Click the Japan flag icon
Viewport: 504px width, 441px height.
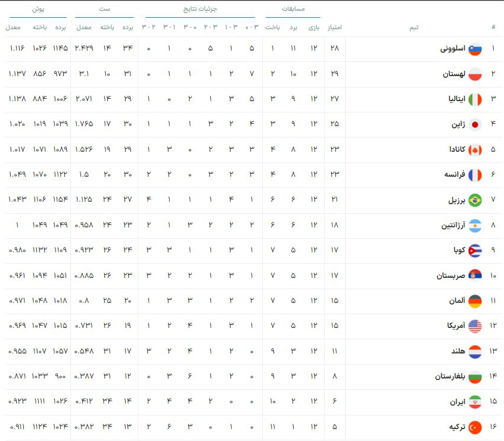tap(475, 124)
